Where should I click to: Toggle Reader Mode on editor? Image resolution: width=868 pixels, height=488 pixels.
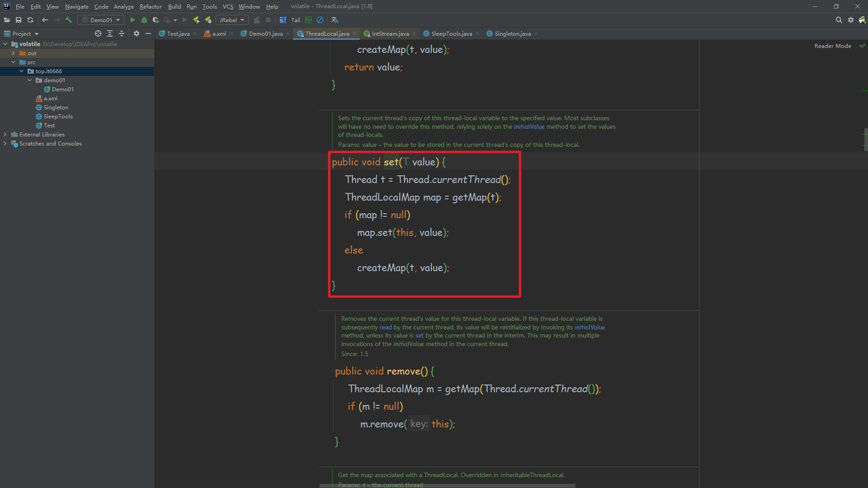[833, 45]
